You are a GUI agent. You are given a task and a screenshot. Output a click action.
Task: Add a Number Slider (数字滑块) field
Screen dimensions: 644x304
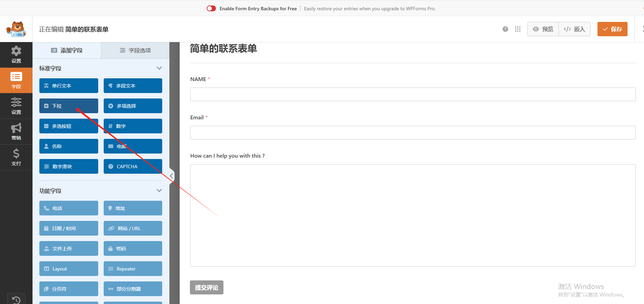coord(68,167)
